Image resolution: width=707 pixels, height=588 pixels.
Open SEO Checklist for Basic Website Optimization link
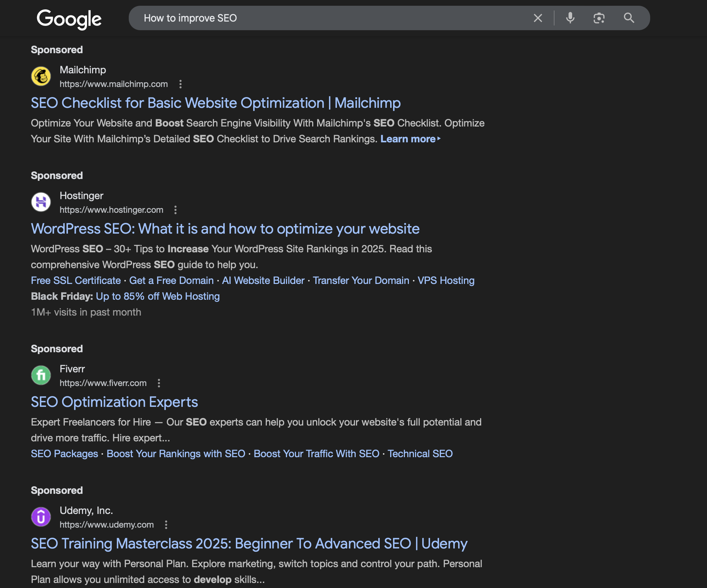pos(216,103)
